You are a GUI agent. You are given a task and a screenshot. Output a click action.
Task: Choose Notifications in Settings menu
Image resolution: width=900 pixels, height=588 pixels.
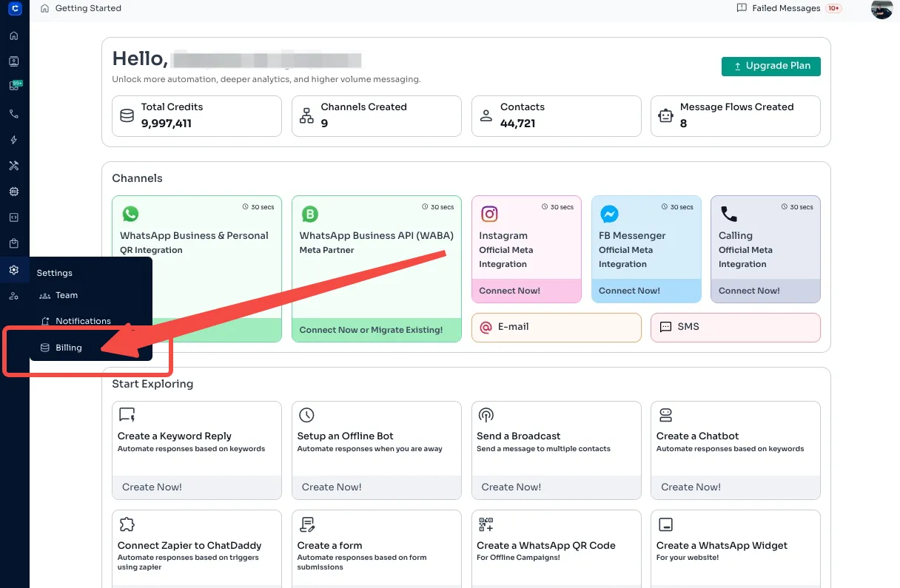pyautogui.click(x=82, y=321)
